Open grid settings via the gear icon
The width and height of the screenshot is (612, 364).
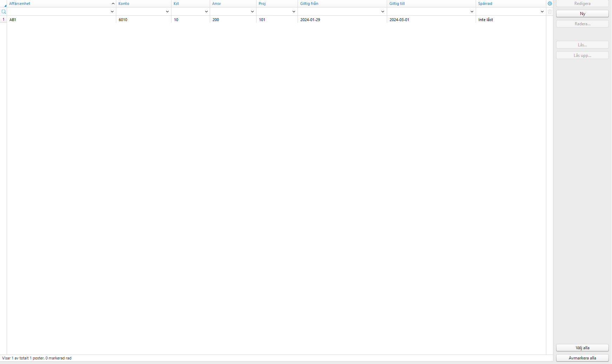549,4
